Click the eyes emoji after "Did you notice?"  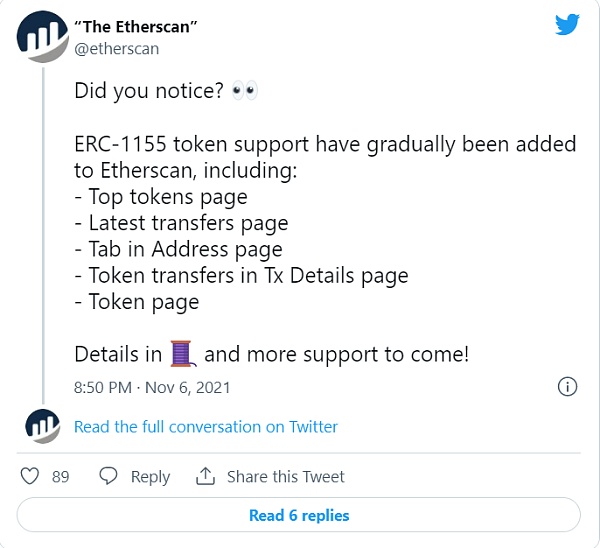point(244,91)
